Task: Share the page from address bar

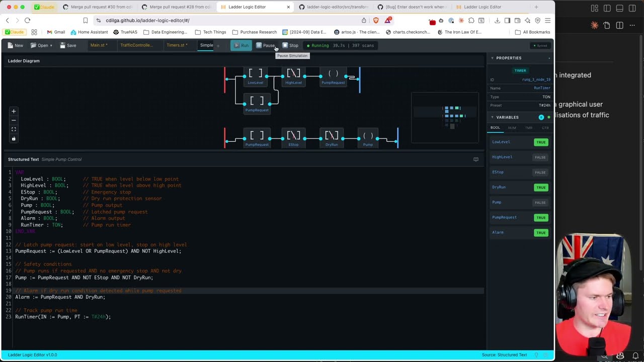Action: (364, 20)
